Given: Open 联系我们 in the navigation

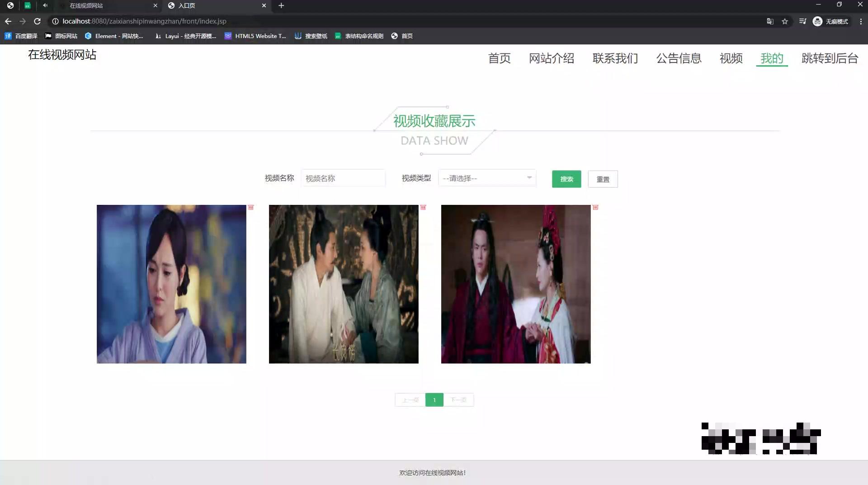Looking at the screenshot, I should pyautogui.click(x=615, y=58).
